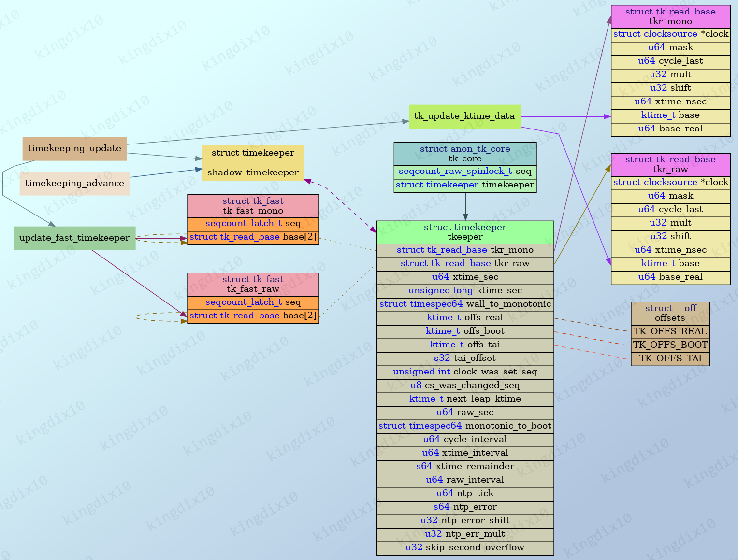738x560 pixels.
Task: Select the timekeeping_advance node
Action: [75, 184]
